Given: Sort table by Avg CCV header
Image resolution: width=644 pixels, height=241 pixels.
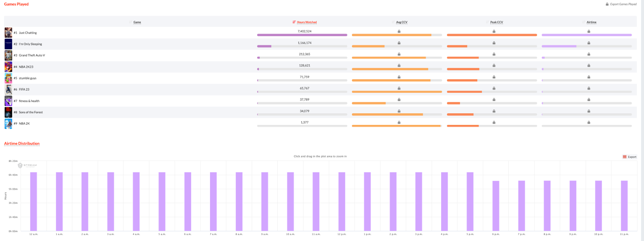Looking at the screenshot, I should tap(402, 22).
